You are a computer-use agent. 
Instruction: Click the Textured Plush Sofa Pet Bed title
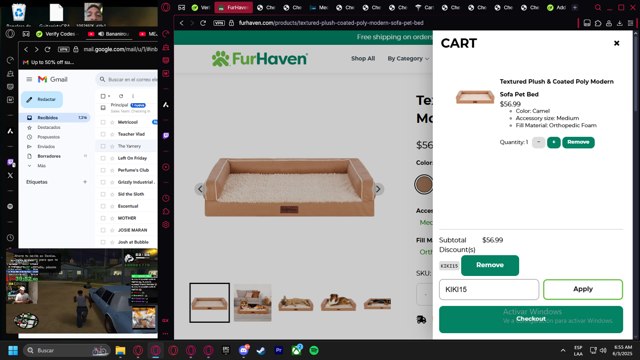(556, 88)
